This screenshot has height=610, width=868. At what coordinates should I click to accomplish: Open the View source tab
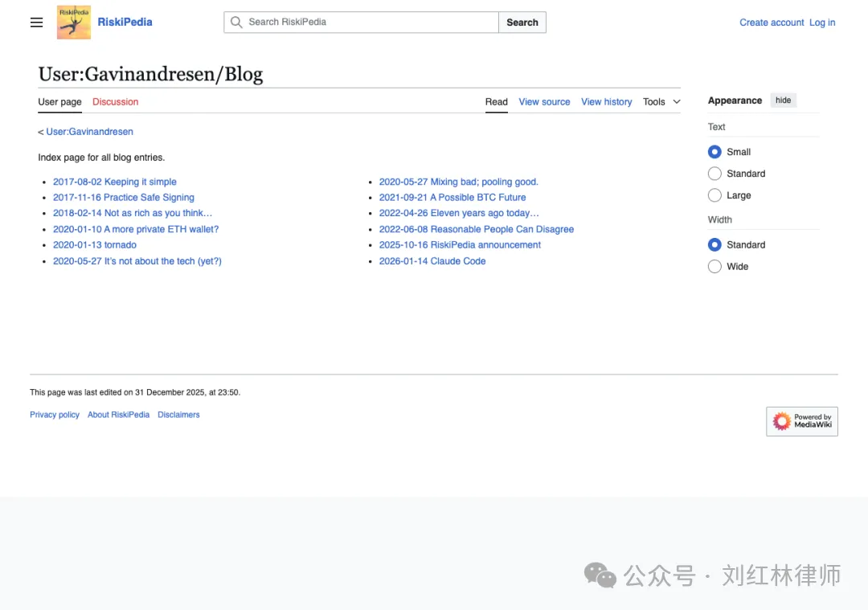tap(544, 102)
